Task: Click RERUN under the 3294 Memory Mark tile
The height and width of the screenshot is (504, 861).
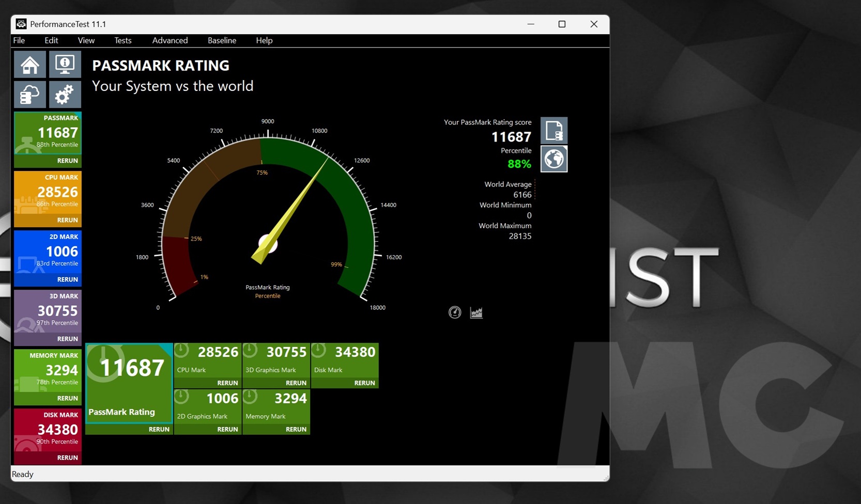Action: [x=296, y=429]
